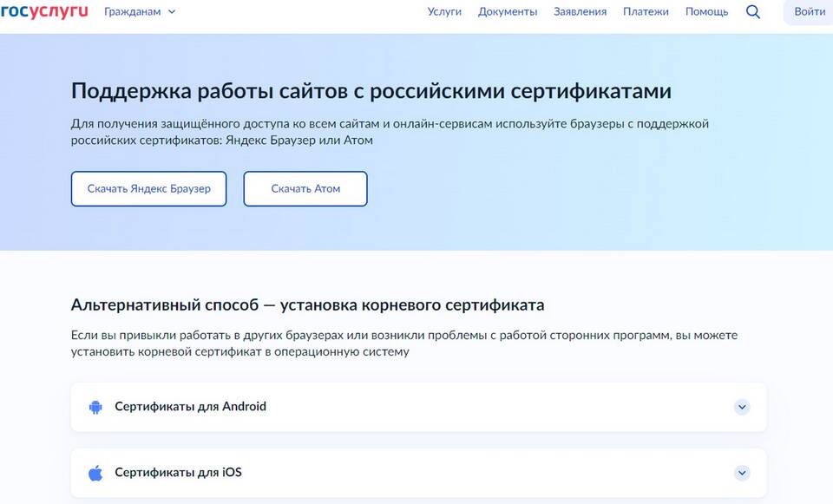Open the Помощь menu item
This screenshot has height=504, width=833.
pos(706,11)
